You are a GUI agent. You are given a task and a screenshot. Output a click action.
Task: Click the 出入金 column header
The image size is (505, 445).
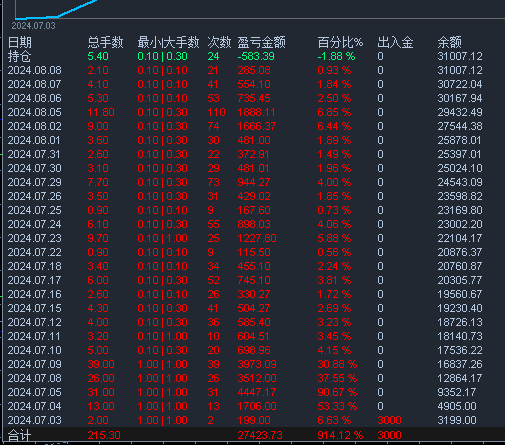[395, 42]
